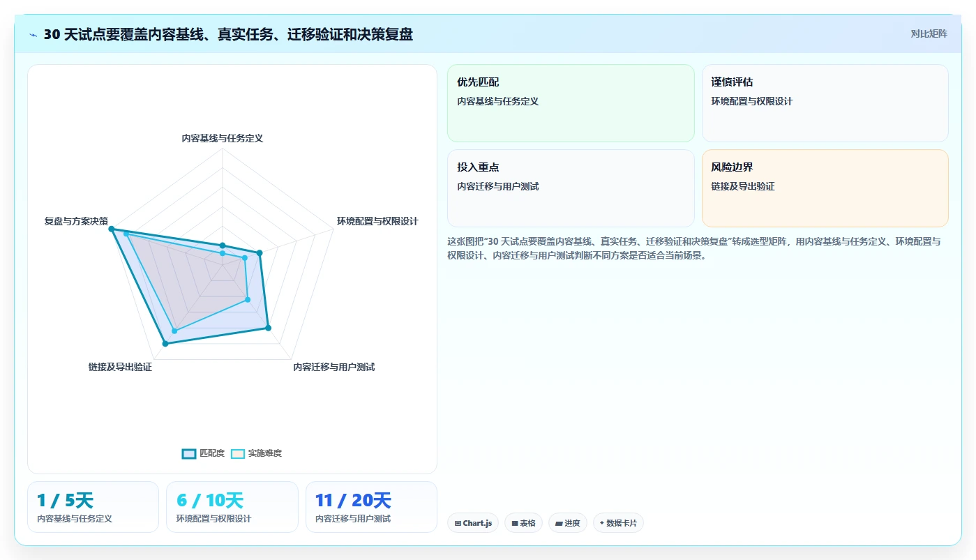Open the 优先匹配 card
This screenshot has height=560, width=976.
coord(571,103)
